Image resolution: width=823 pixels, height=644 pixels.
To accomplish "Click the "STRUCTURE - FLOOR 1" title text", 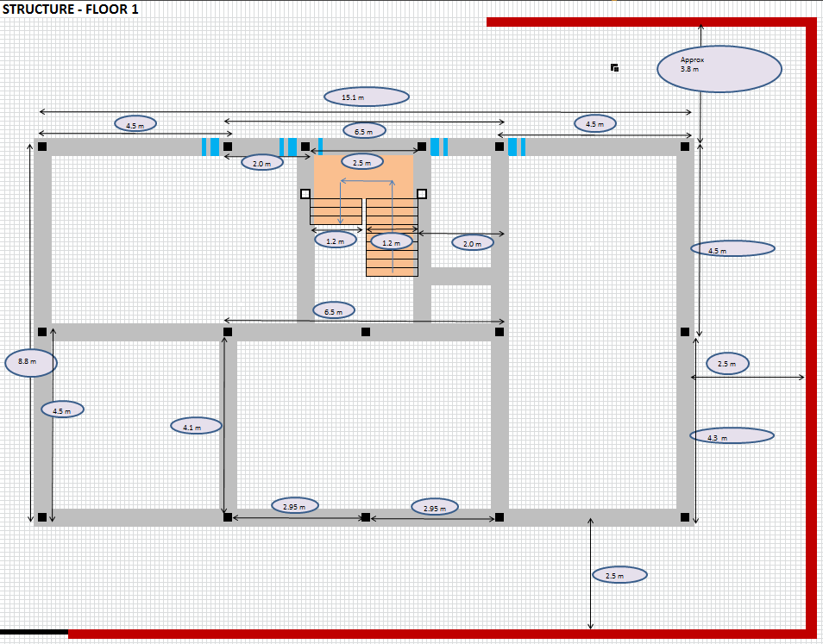I will coord(71,9).
